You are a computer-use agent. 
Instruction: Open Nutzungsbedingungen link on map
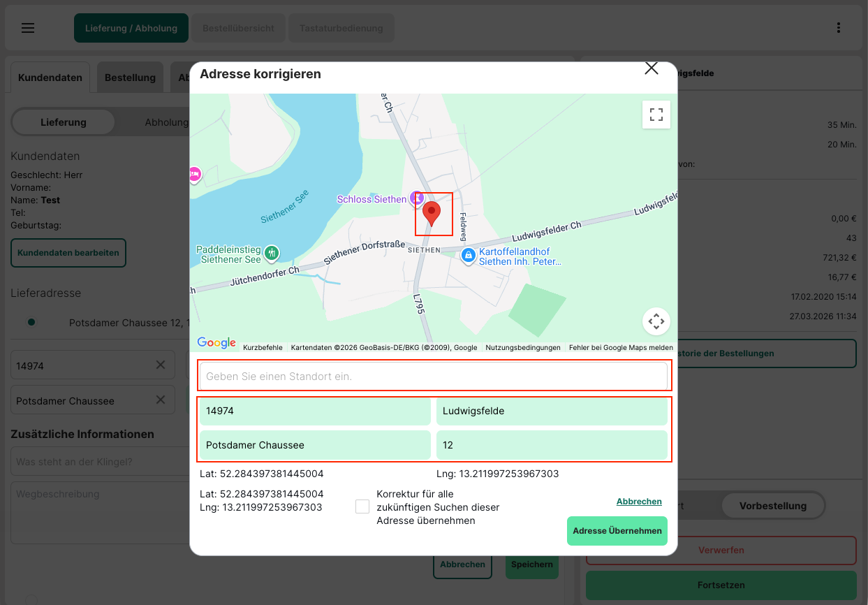[523, 347]
